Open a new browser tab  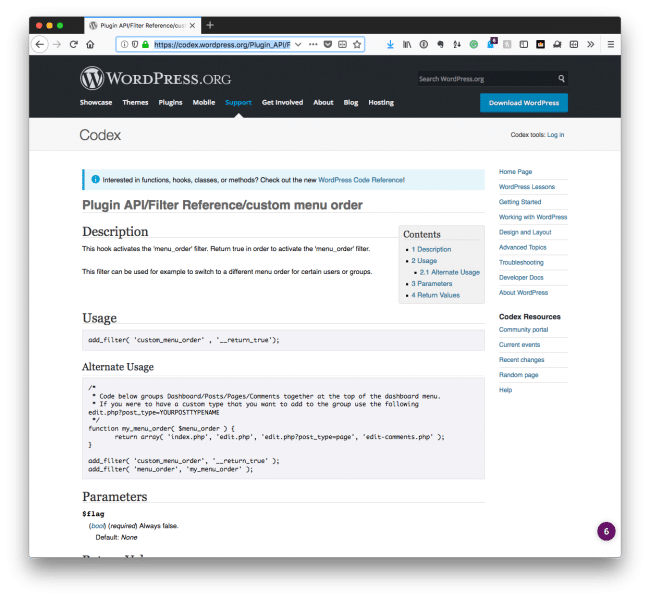210,25
